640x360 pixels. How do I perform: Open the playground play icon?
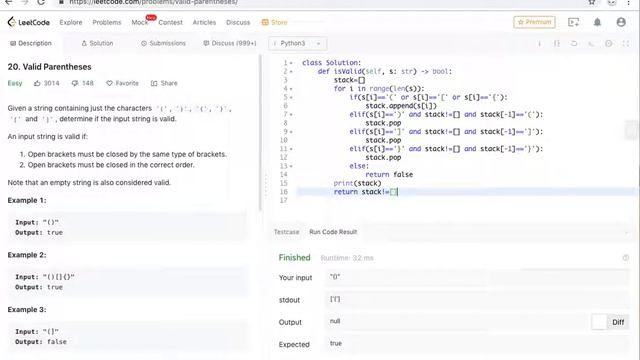pyautogui.click(x=573, y=22)
